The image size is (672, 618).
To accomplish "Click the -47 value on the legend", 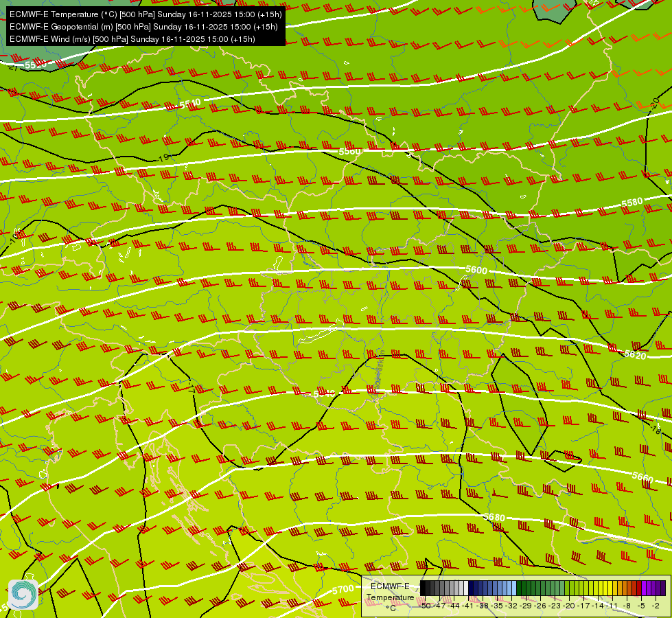I will 440,606.
